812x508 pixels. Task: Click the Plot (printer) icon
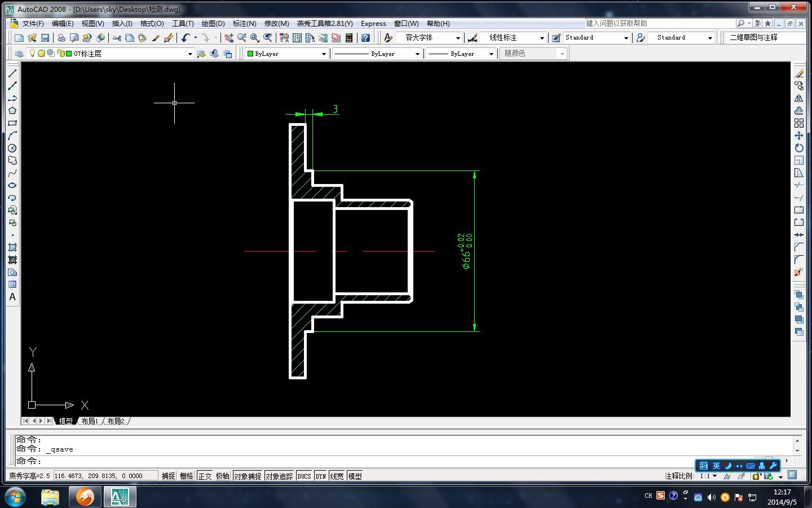61,38
